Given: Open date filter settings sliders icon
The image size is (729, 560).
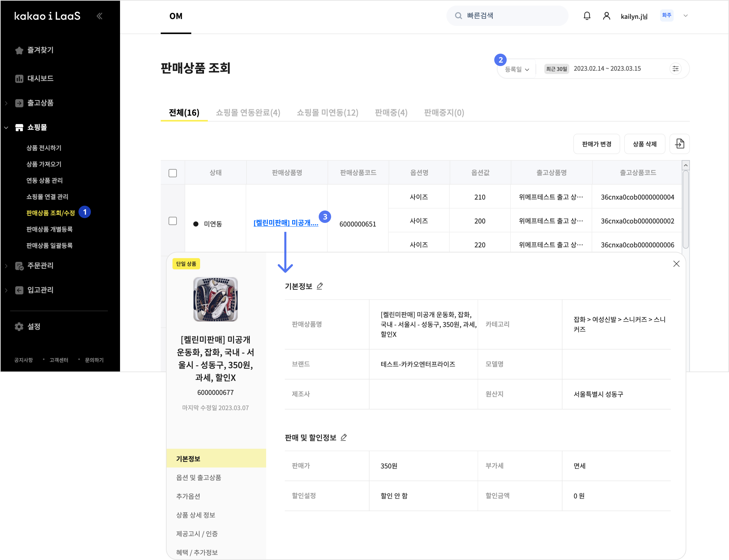Looking at the screenshot, I should tap(675, 69).
